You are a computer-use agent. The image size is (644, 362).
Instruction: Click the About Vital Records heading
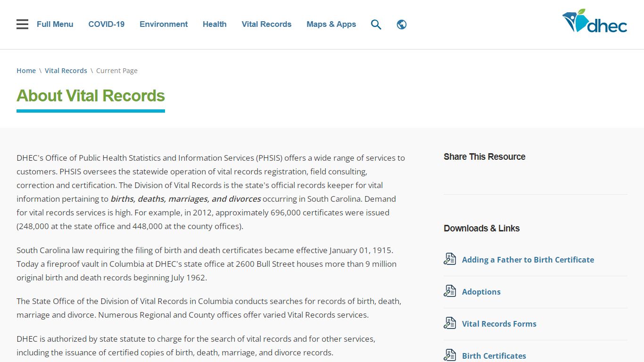coord(91,96)
